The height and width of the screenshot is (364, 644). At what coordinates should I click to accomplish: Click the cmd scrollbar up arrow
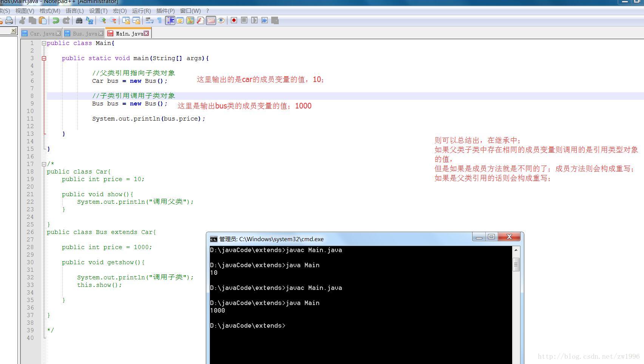pyautogui.click(x=516, y=250)
